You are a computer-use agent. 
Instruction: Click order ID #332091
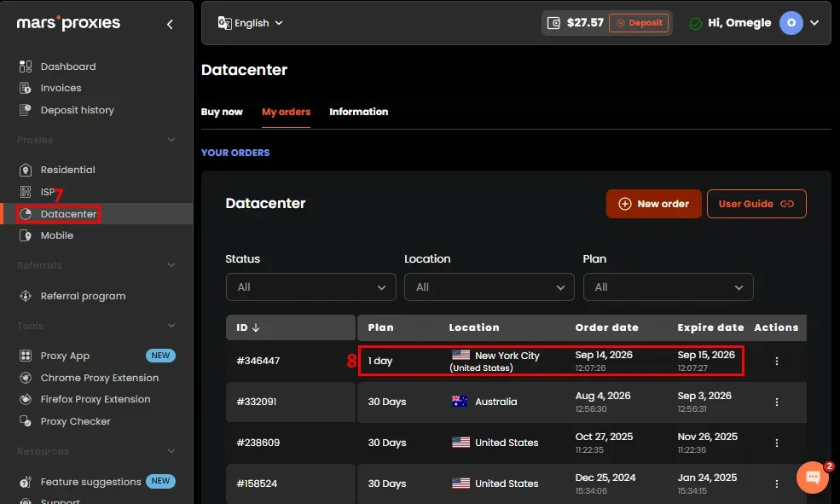tap(257, 402)
